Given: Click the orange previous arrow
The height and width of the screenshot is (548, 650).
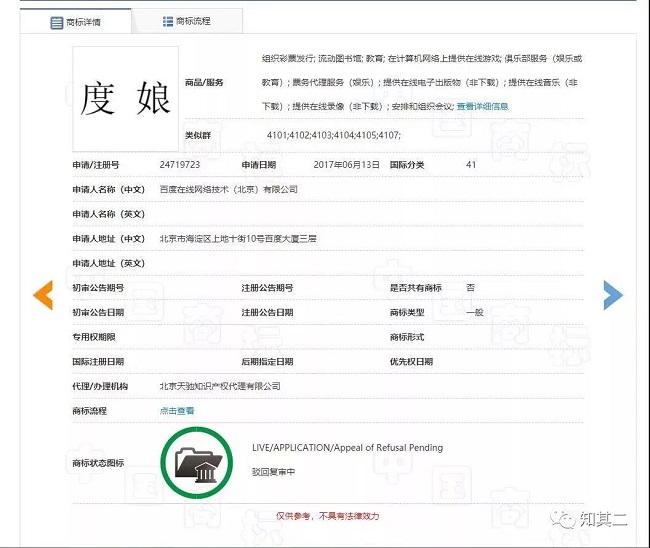Looking at the screenshot, I should pyautogui.click(x=43, y=294).
